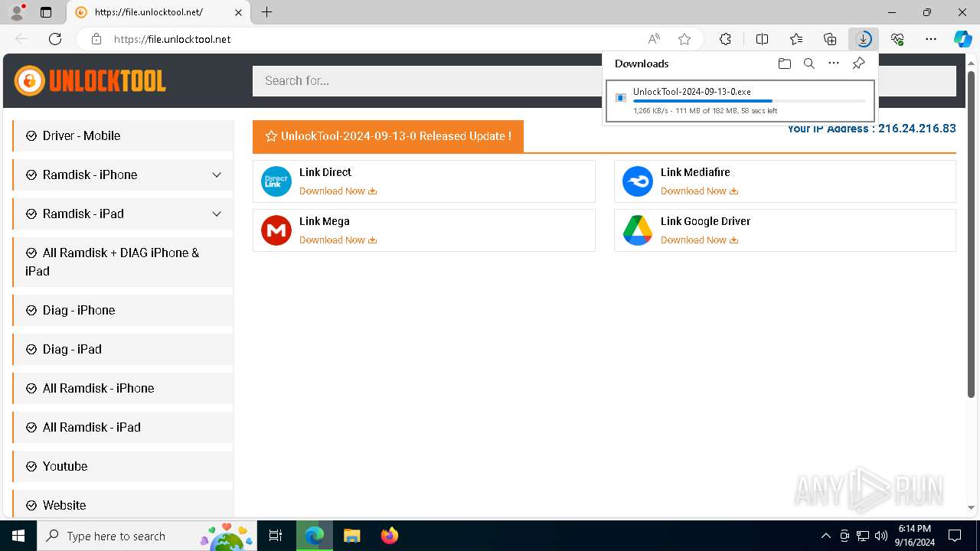Open Diag - iPad sidebar item
Viewport: 980px width, 551px height.
click(x=123, y=349)
